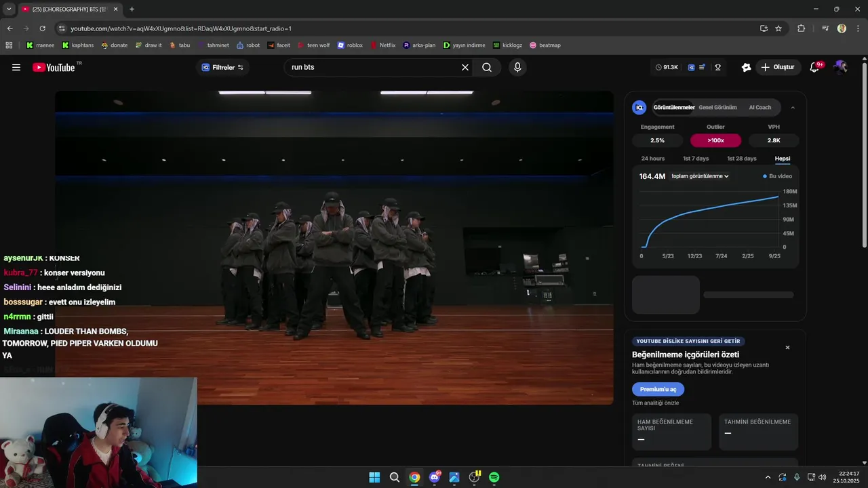Click the vidIQ sparkle star icon
This screenshot has width=868, height=488.
(746, 67)
